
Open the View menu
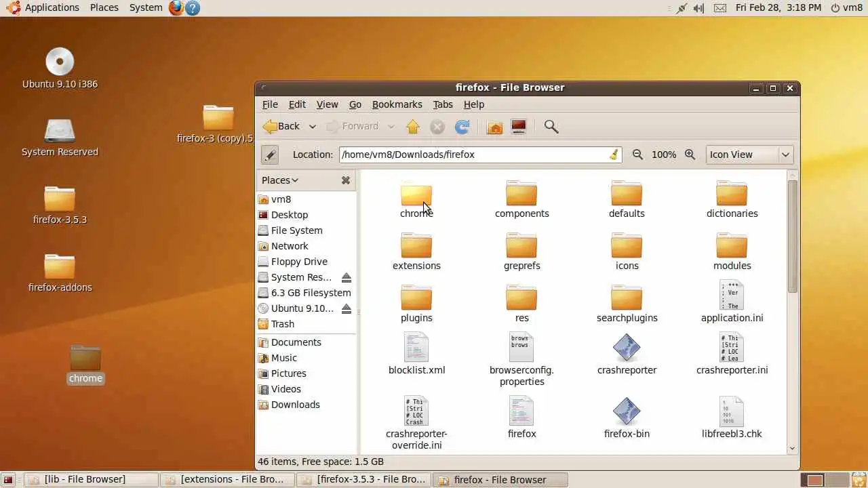click(327, 104)
